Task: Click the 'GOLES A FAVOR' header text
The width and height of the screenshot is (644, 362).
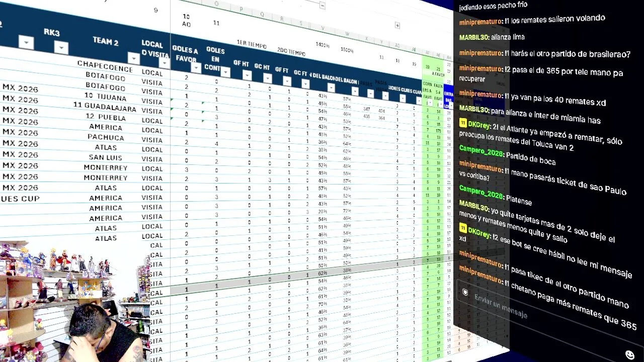Action: [x=185, y=54]
